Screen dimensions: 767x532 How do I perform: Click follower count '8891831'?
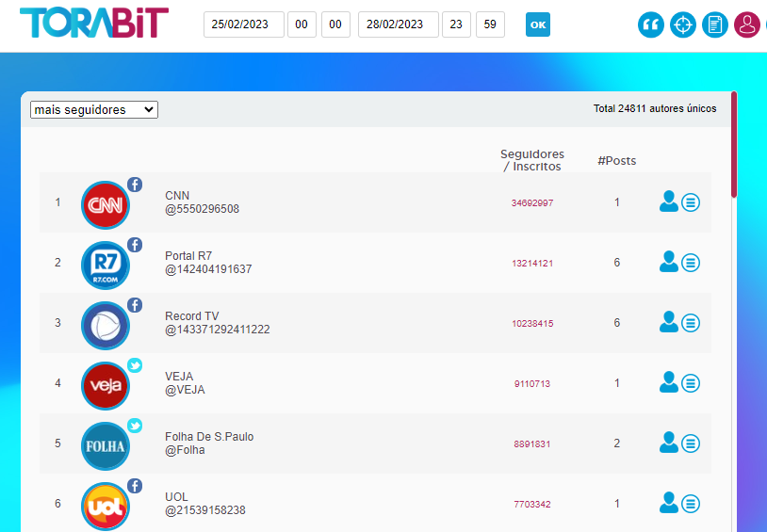click(x=532, y=444)
